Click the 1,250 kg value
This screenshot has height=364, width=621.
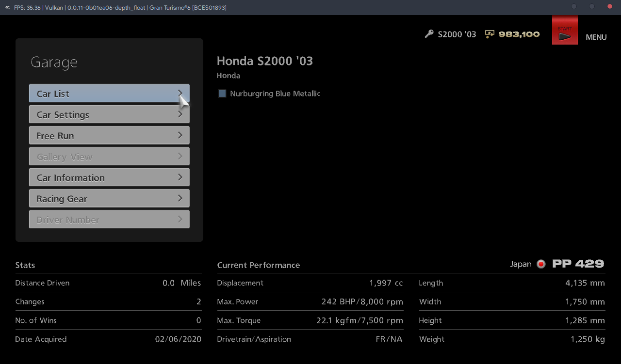click(588, 339)
